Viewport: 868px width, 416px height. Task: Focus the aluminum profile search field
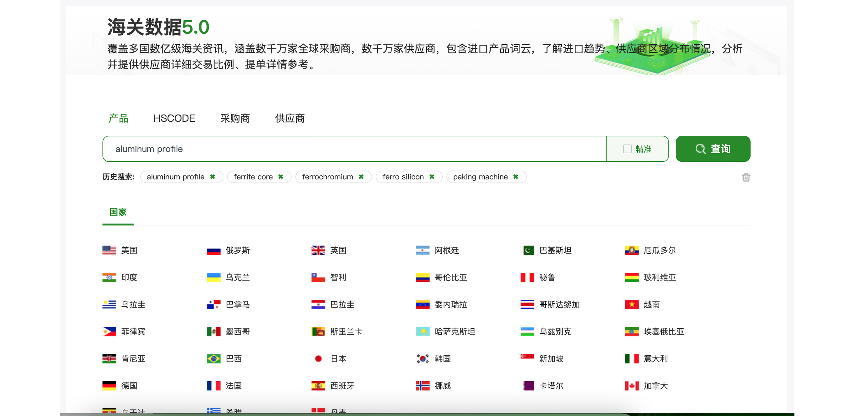click(354, 149)
